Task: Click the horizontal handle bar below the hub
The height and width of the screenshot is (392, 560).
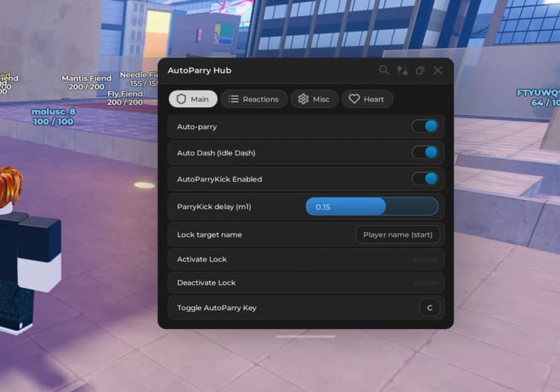Action: tap(305, 337)
